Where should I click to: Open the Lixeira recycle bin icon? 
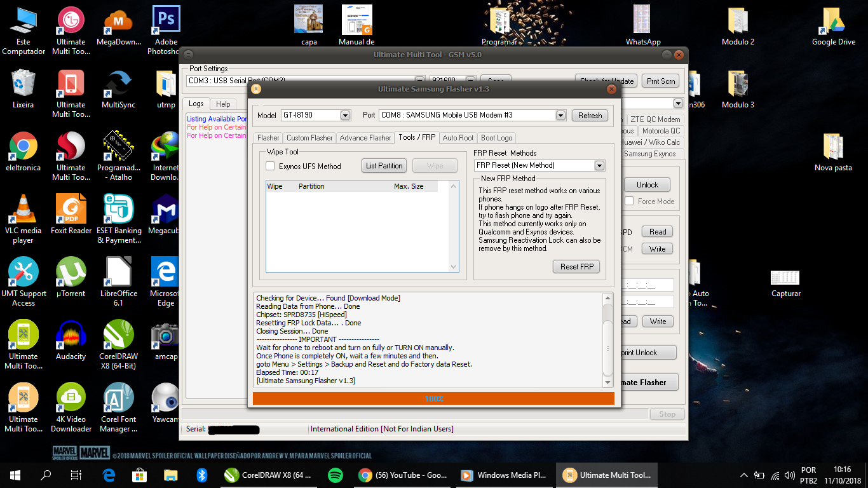(x=24, y=88)
